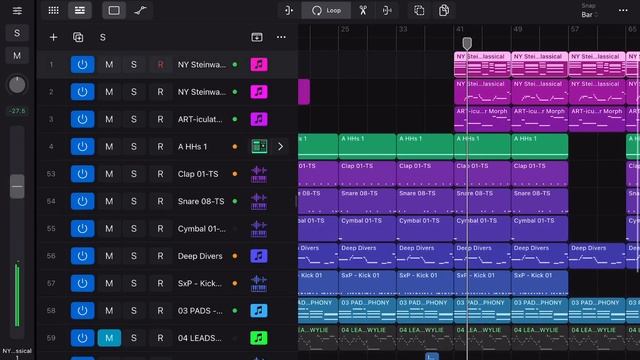
Task: Solo the Snare 08-TS track
Action: 134,201
